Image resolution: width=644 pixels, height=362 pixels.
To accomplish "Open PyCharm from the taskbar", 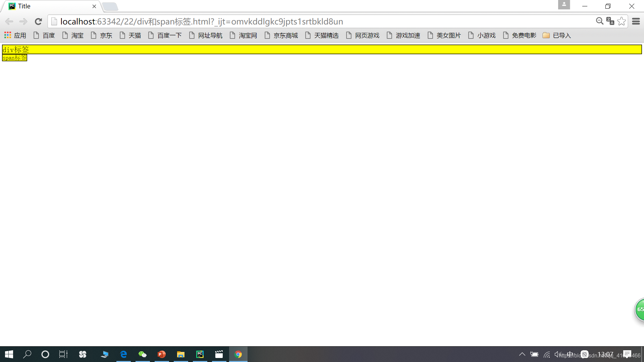I will [200, 354].
